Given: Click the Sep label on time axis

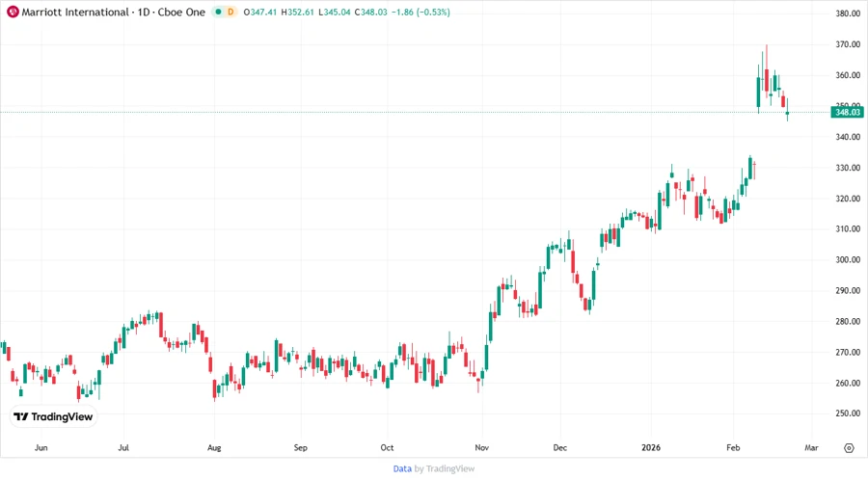Looking at the screenshot, I should [300, 448].
